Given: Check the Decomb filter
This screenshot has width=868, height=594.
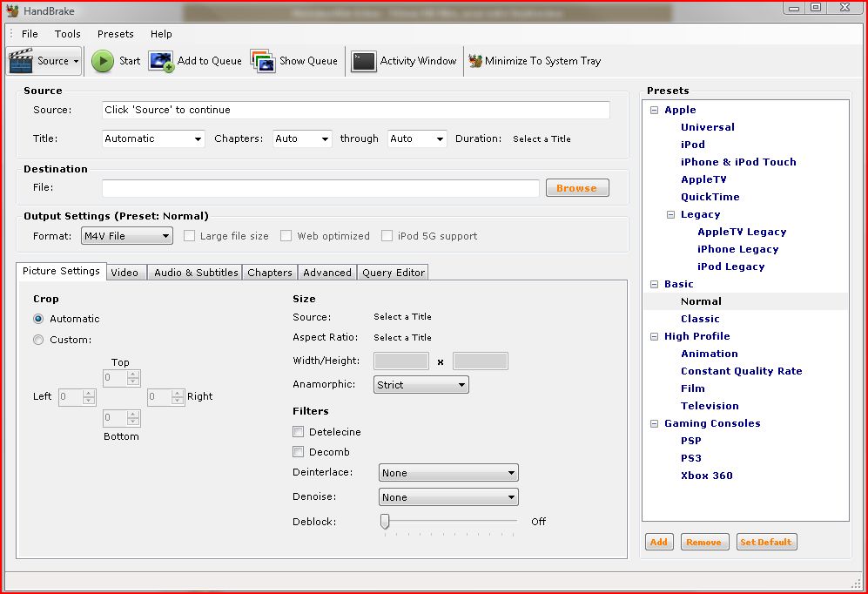Looking at the screenshot, I should [299, 452].
